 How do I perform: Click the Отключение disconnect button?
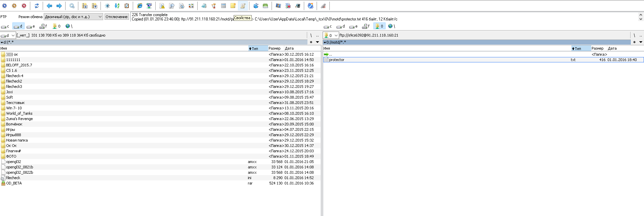point(117,17)
